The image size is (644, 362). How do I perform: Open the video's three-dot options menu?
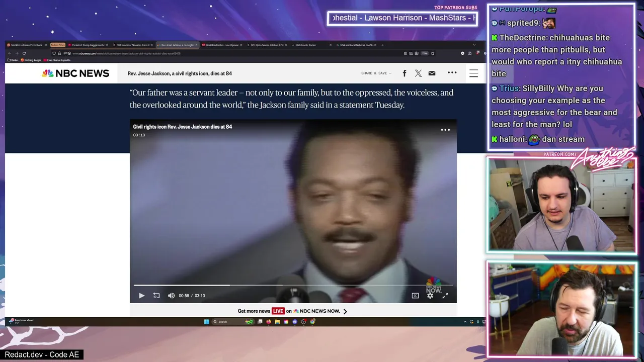pyautogui.click(x=445, y=130)
